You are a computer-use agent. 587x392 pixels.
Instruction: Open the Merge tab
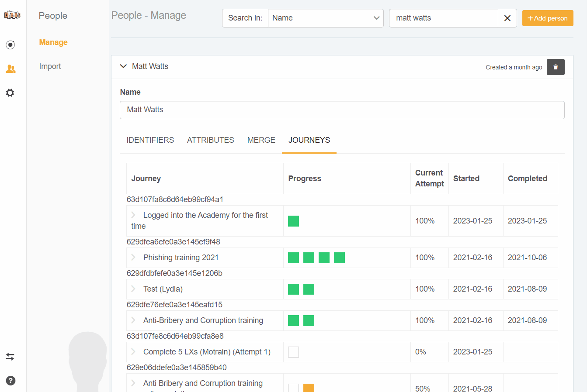coord(261,140)
